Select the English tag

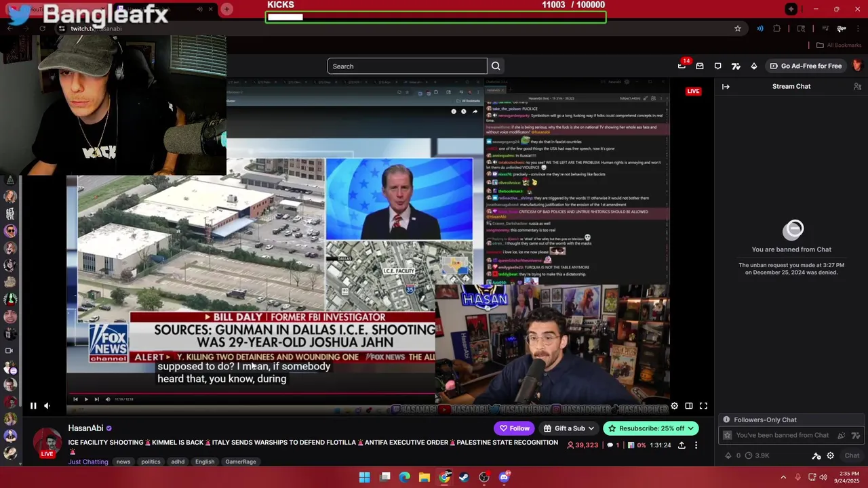point(205,462)
